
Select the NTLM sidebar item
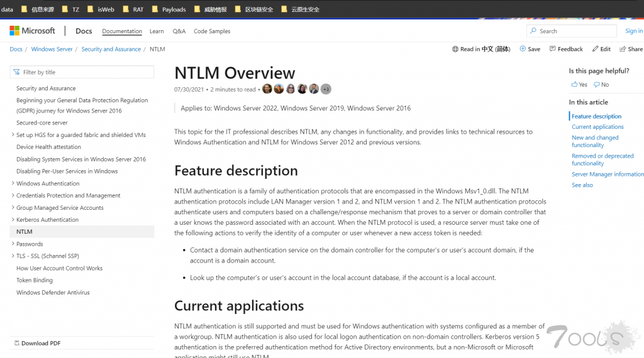pos(82,232)
